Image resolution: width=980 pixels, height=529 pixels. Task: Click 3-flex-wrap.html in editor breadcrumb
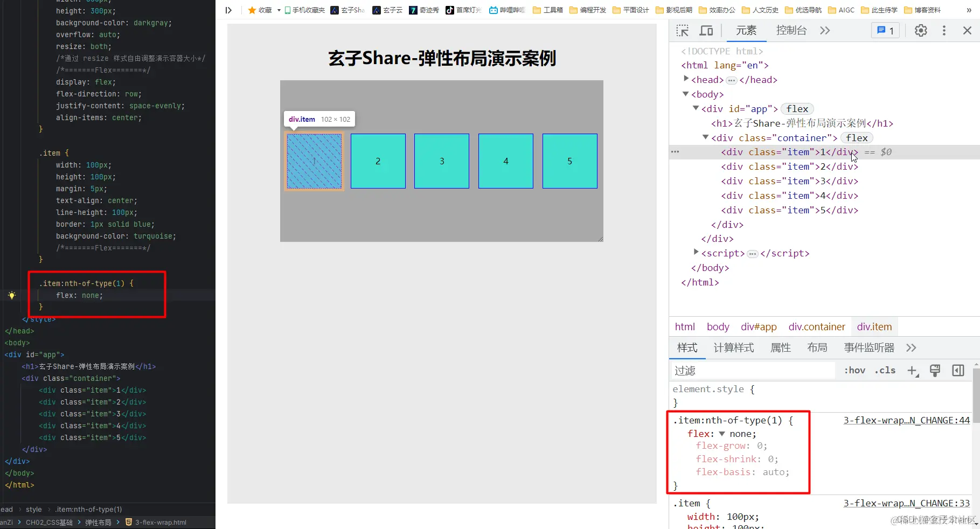coord(161,523)
